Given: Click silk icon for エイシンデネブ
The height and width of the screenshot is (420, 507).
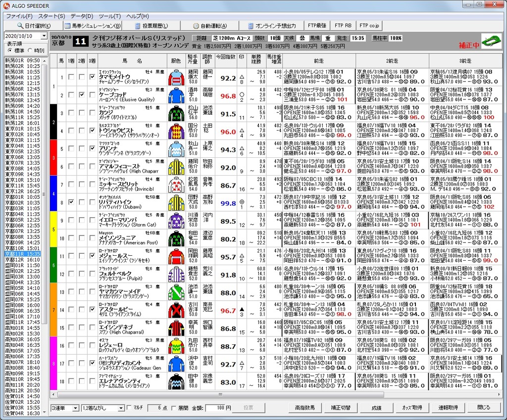Looking at the screenshot, I should tap(176, 328).
